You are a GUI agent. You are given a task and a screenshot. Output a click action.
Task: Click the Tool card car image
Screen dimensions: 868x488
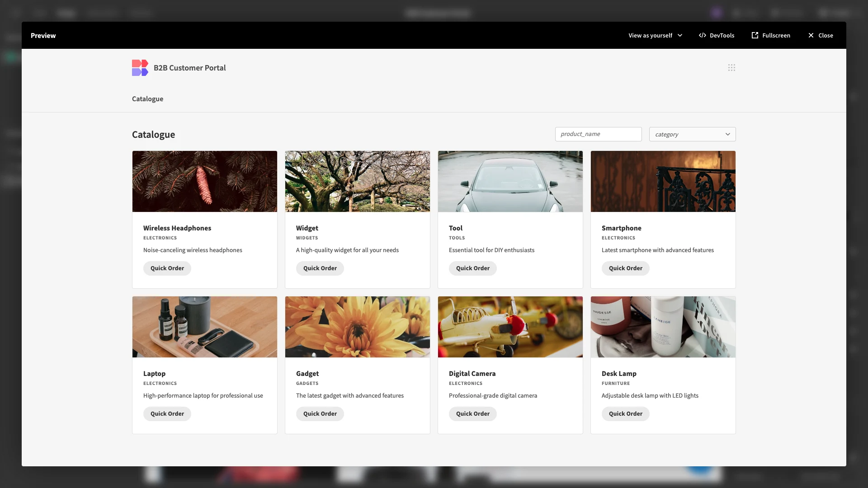pos(510,181)
